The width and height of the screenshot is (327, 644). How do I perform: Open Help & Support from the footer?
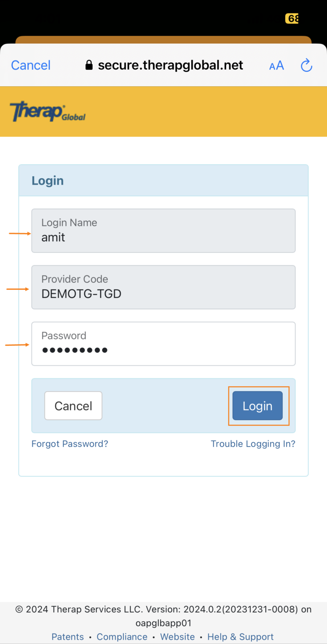point(240,637)
